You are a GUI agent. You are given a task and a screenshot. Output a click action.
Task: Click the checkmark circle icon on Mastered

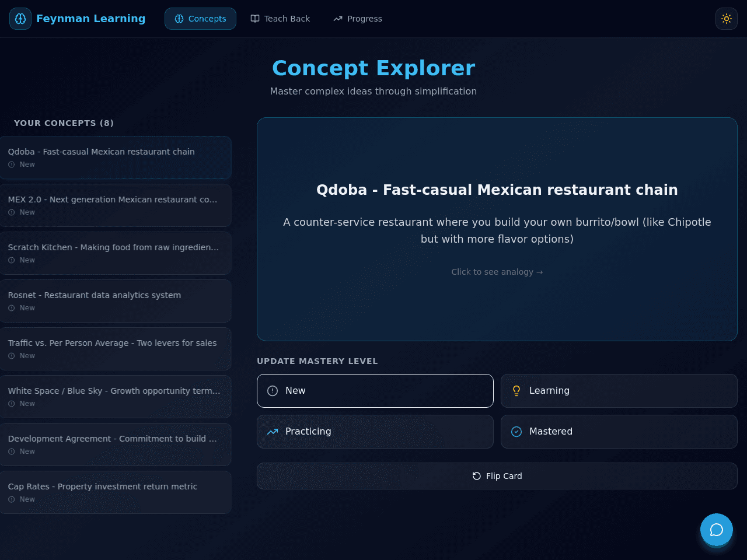516,432
